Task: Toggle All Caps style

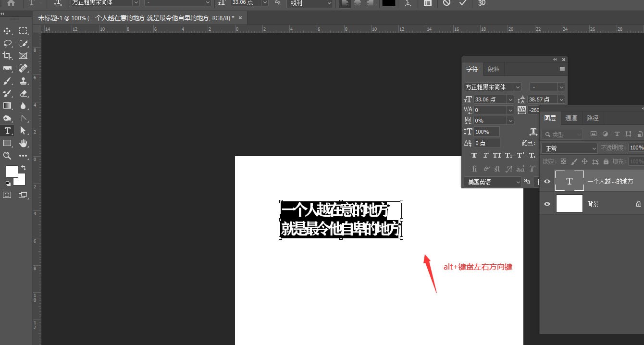Action: click(x=497, y=156)
